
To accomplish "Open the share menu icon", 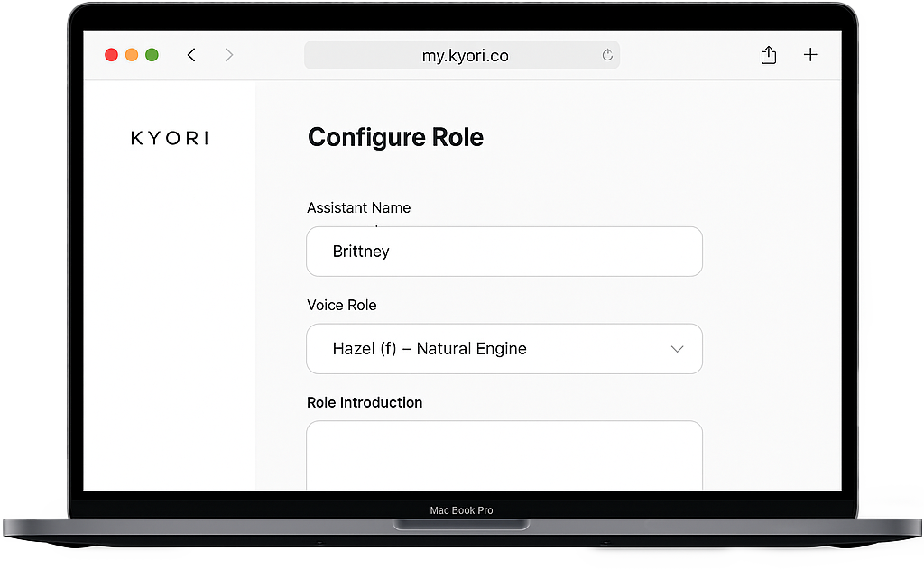I will pos(768,55).
